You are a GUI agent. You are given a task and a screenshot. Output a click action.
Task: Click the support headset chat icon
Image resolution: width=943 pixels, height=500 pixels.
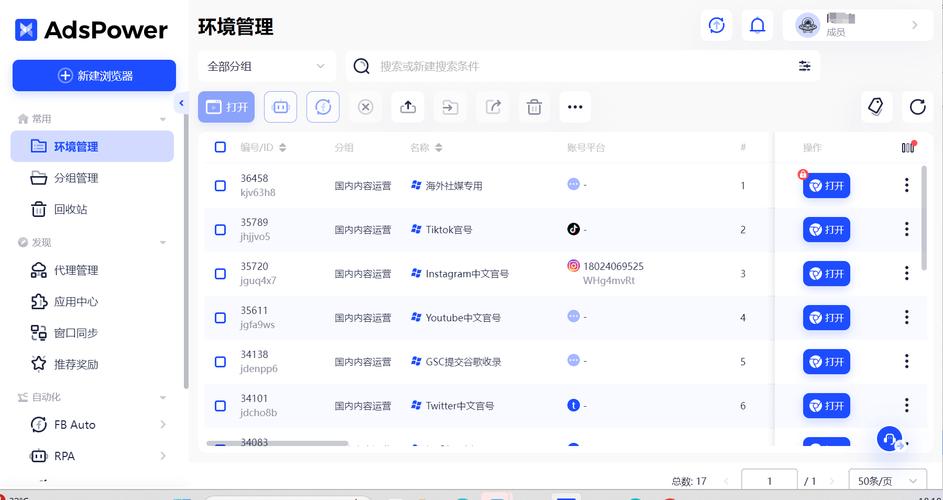889,438
